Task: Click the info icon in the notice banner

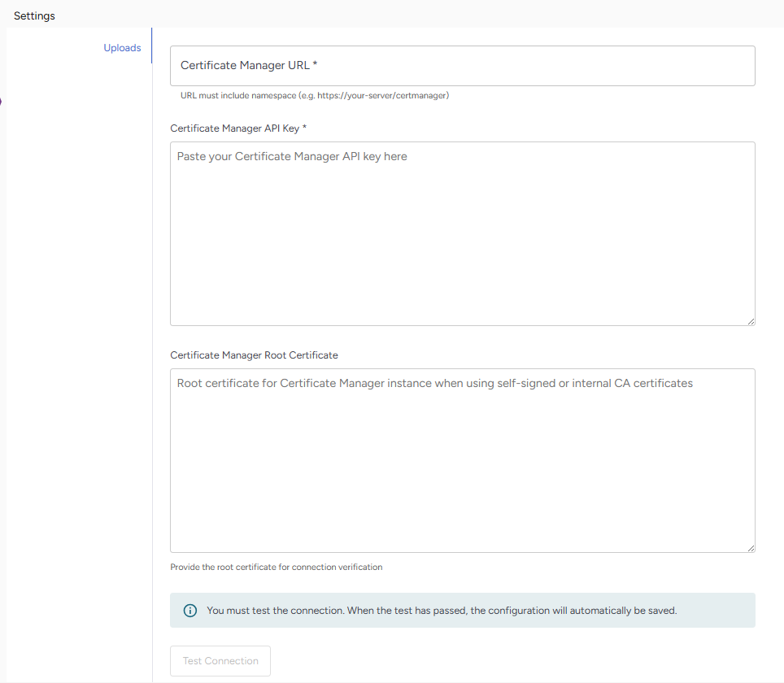Action: pos(189,610)
